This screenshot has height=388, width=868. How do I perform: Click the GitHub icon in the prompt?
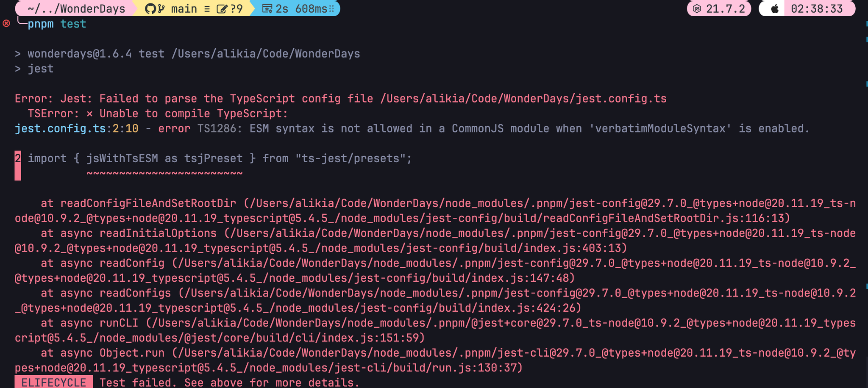click(150, 9)
